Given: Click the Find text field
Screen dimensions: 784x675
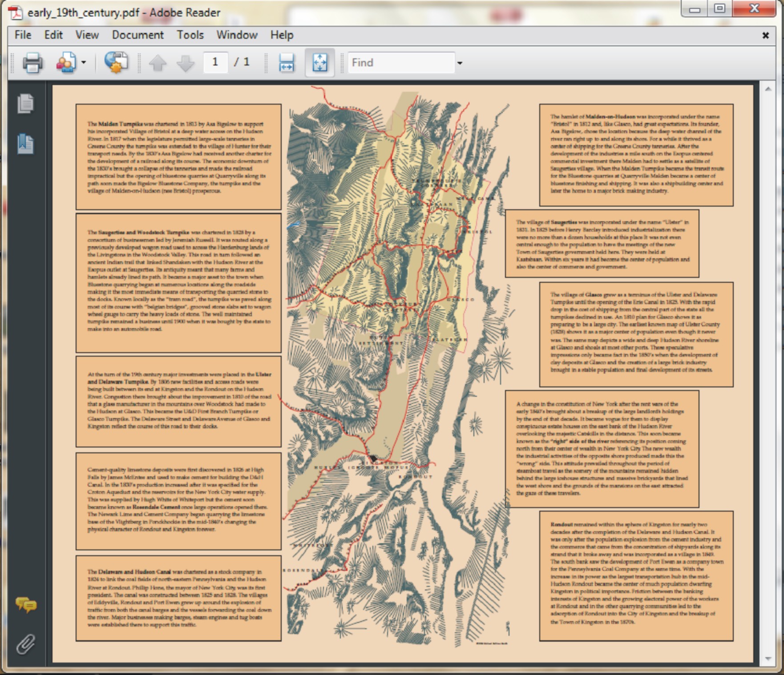Looking at the screenshot, I should pos(400,63).
